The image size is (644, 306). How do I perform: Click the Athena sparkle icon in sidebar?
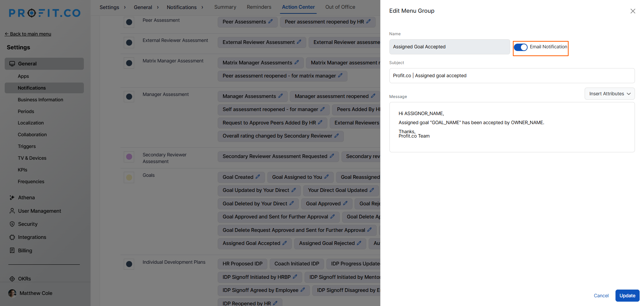point(12,198)
